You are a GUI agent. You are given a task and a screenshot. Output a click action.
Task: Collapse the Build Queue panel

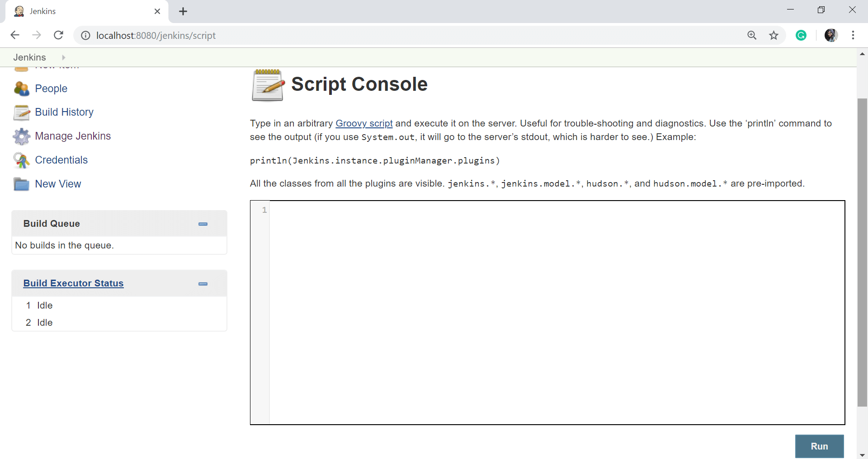203,224
